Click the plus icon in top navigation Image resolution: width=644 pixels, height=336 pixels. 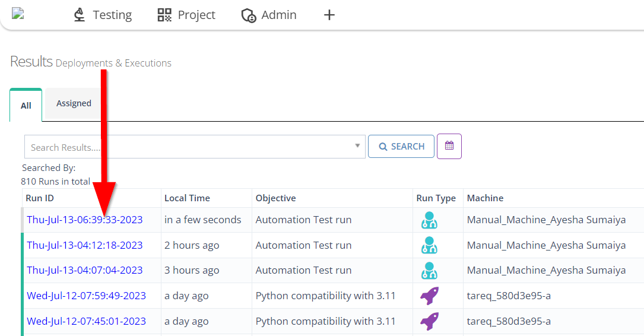(329, 15)
